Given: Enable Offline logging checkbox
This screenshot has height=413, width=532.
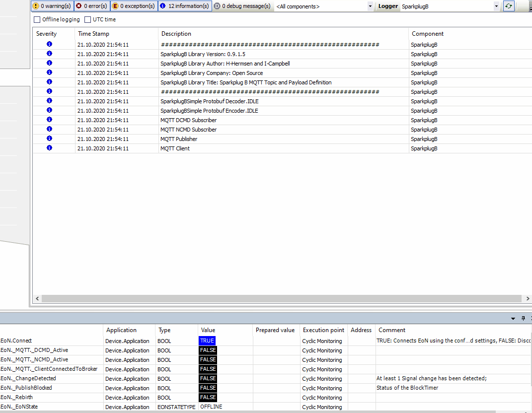Looking at the screenshot, I should [x=37, y=20].
